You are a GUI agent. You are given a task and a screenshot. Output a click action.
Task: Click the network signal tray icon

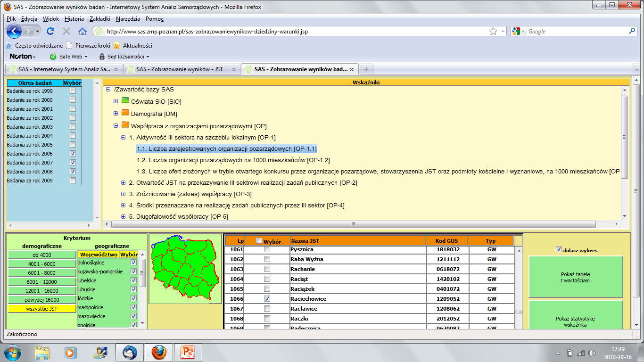(x=581, y=353)
